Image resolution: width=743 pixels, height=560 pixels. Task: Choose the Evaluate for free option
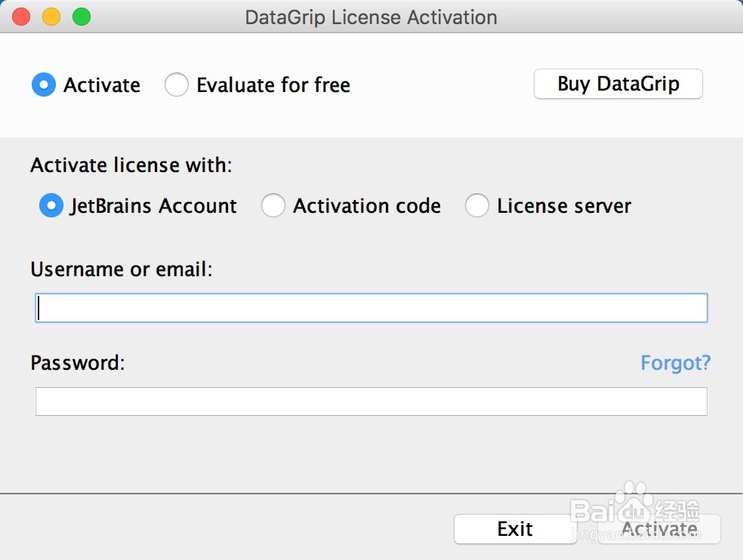pyautogui.click(x=177, y=85)
